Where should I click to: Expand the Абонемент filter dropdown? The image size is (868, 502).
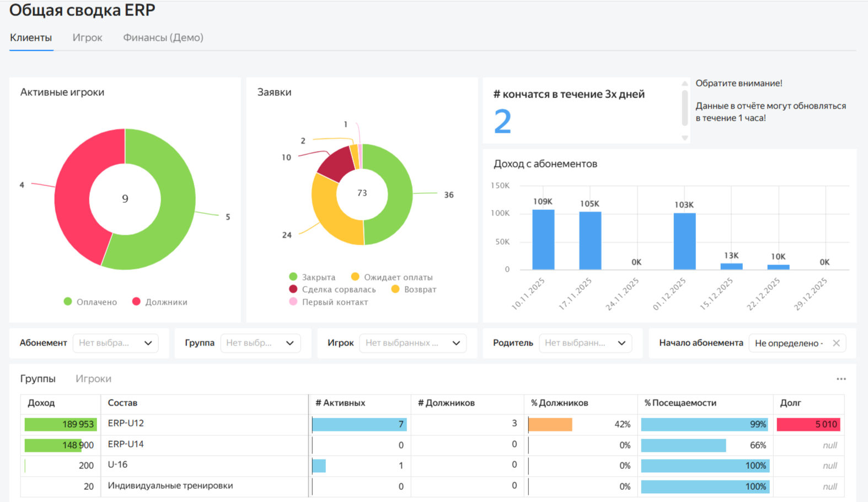click(115, 343)
